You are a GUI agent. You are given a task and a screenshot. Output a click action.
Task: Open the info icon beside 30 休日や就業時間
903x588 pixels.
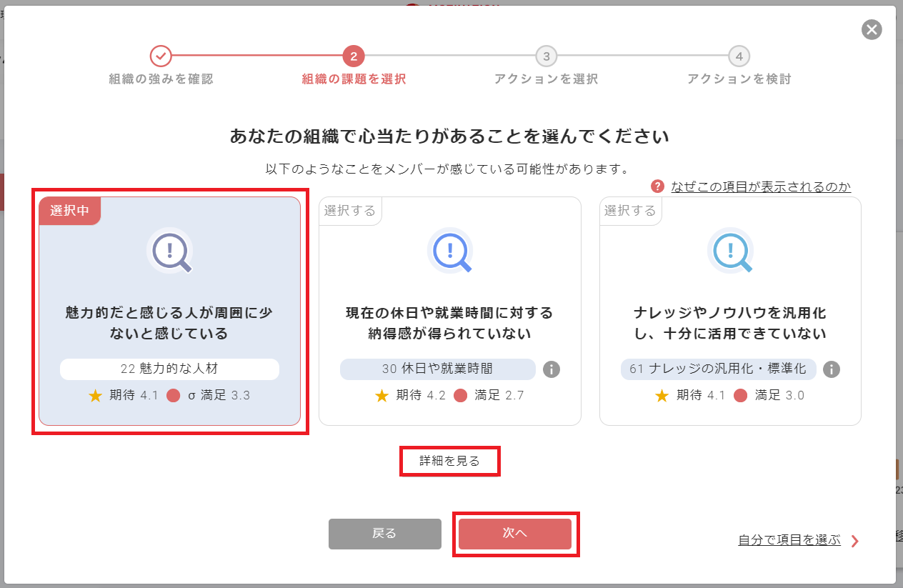point(550,369)
